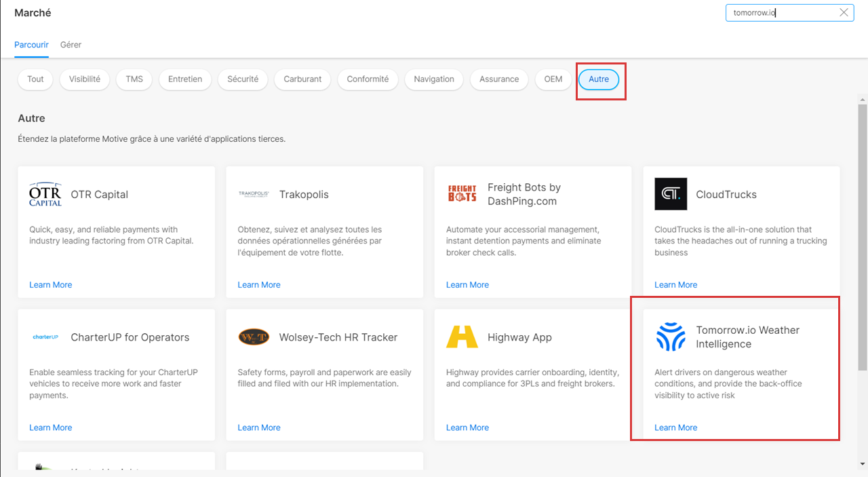The image size is (868, 477).
Task: Select the Sécurité category filter
Action: 243,79
